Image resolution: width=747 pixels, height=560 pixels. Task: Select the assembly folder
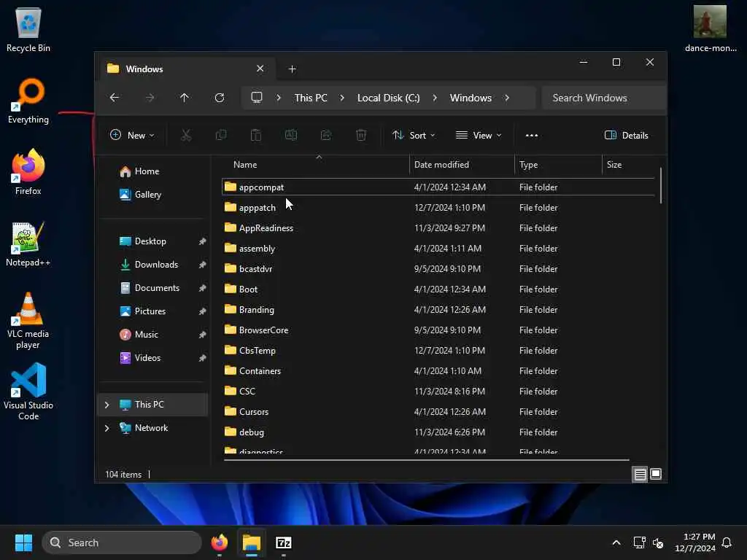(x=438, y=249)
